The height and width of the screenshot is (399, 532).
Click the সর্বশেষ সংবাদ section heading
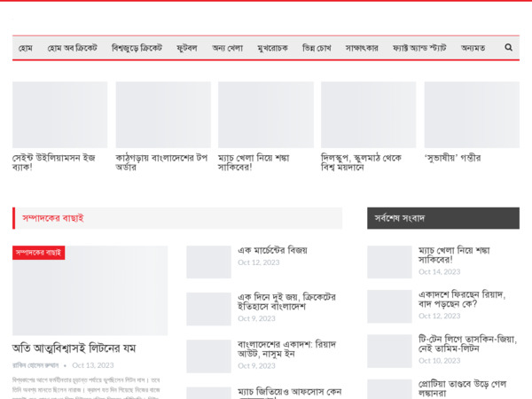(x=400, y=218)
